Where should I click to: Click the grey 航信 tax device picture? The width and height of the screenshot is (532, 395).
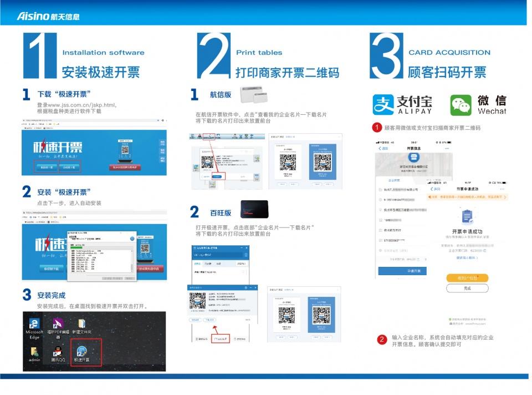pos(254,94)
